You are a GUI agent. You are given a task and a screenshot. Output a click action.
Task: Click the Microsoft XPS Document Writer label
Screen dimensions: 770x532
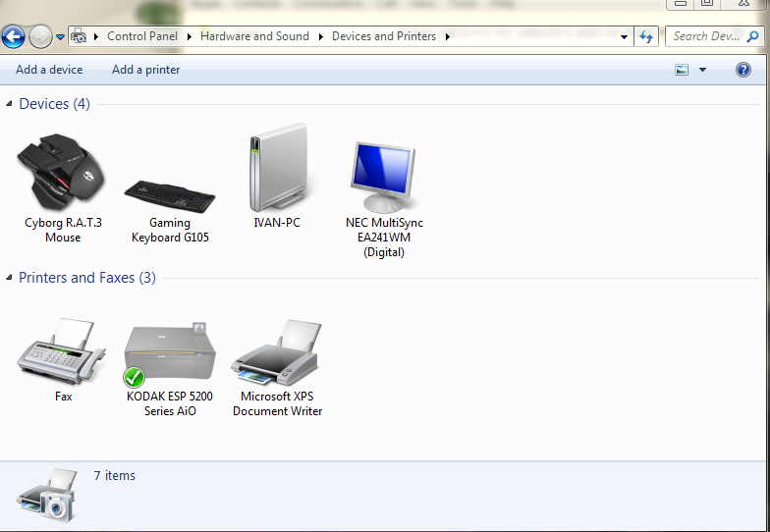tap(277, 403)
